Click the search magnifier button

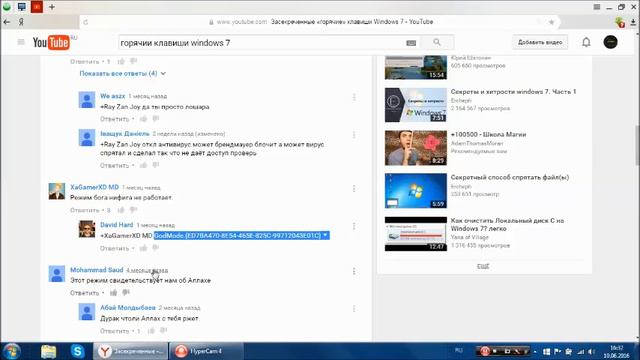[437, 42]
